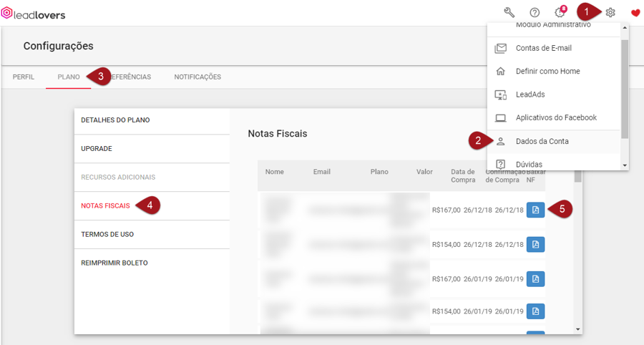644x345 pixels.
Task: Choose Dados da Conta from dropdown menu
Action: [542, 141]
